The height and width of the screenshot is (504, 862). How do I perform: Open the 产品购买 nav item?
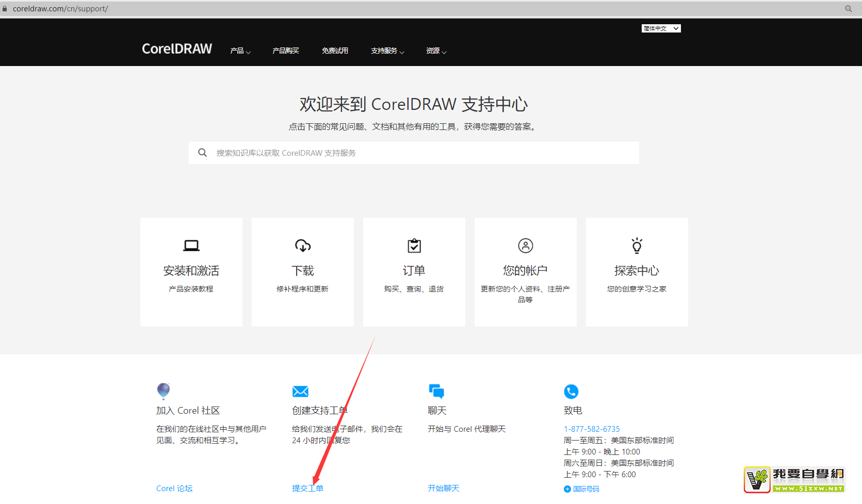[x=286, y=51]
